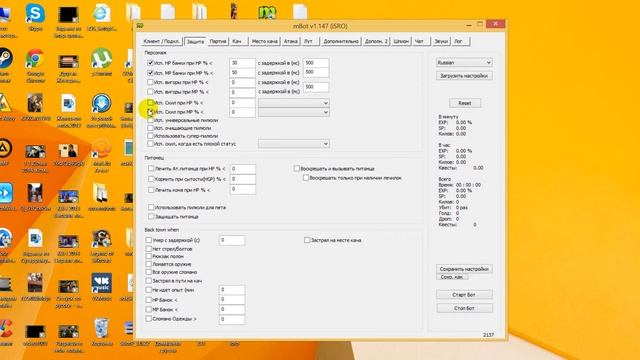The image size is (640, 360).
Task: Click MP potion percent field showing 50
Action: click(242, 73)
